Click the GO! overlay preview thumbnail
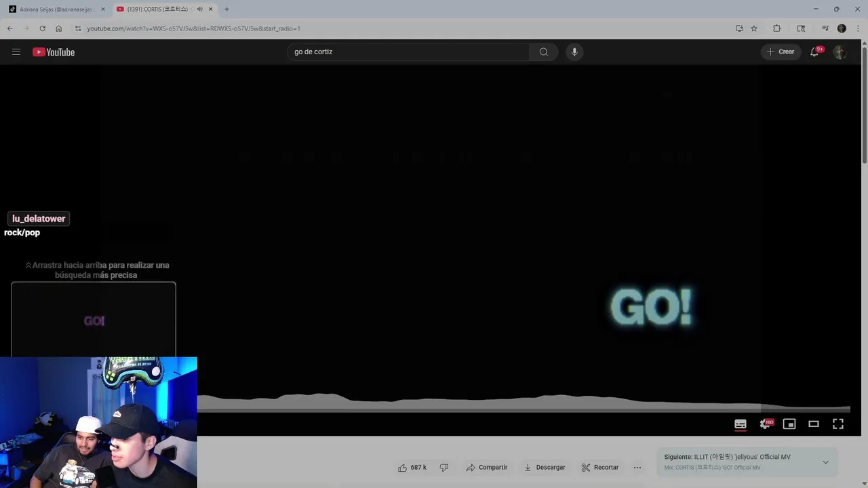 [94, 319]
